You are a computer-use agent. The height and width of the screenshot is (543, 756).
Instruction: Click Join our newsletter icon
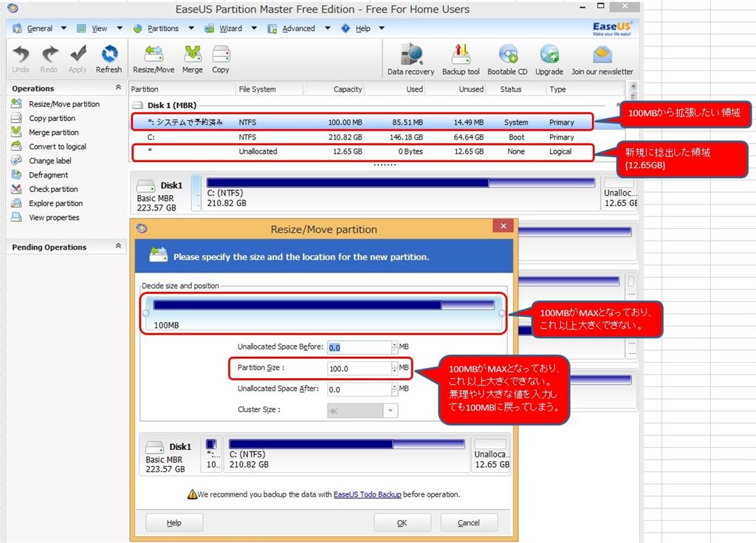click(602, 59)
